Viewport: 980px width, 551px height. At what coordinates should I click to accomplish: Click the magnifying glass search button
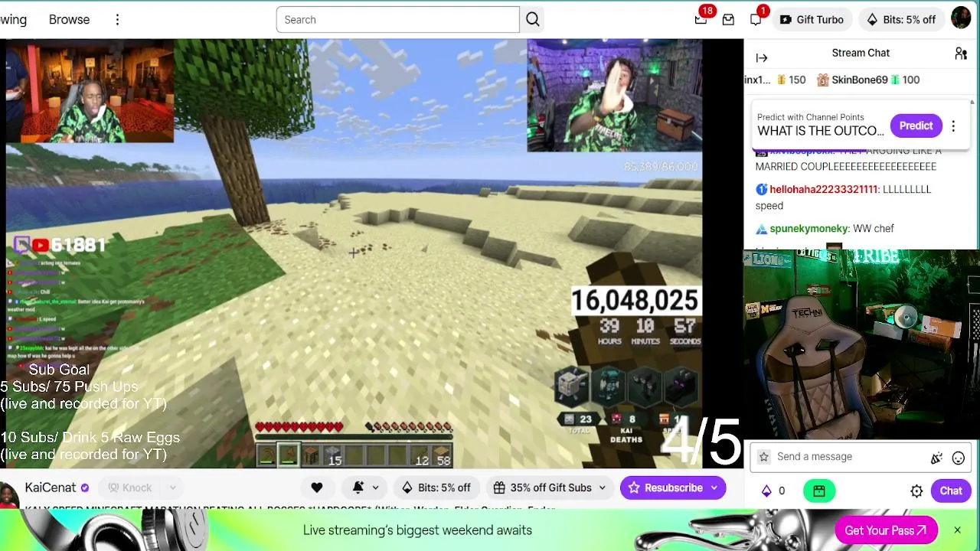click(x=533, y=20)
